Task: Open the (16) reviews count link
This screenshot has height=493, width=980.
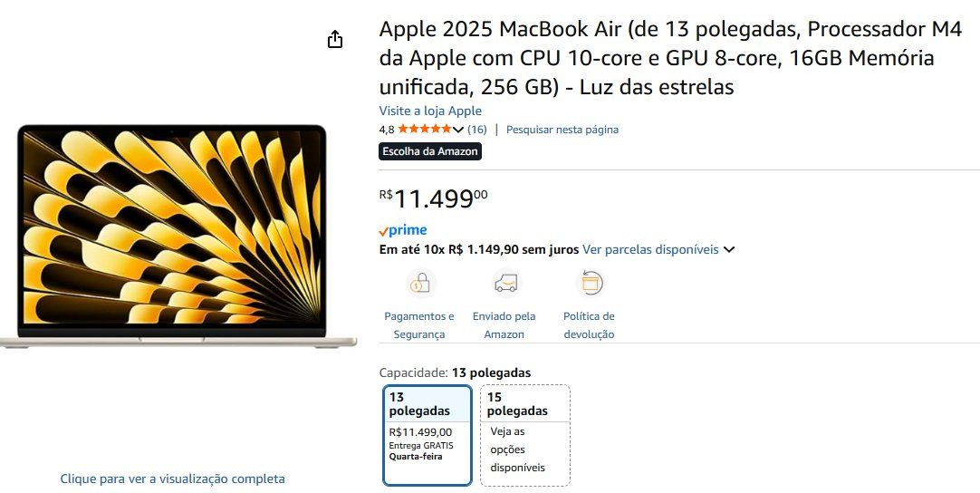Action: (477, 130)
